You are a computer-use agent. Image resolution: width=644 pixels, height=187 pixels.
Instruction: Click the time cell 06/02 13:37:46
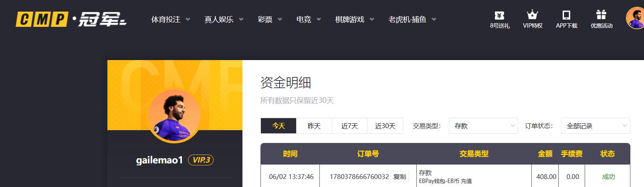291,177
